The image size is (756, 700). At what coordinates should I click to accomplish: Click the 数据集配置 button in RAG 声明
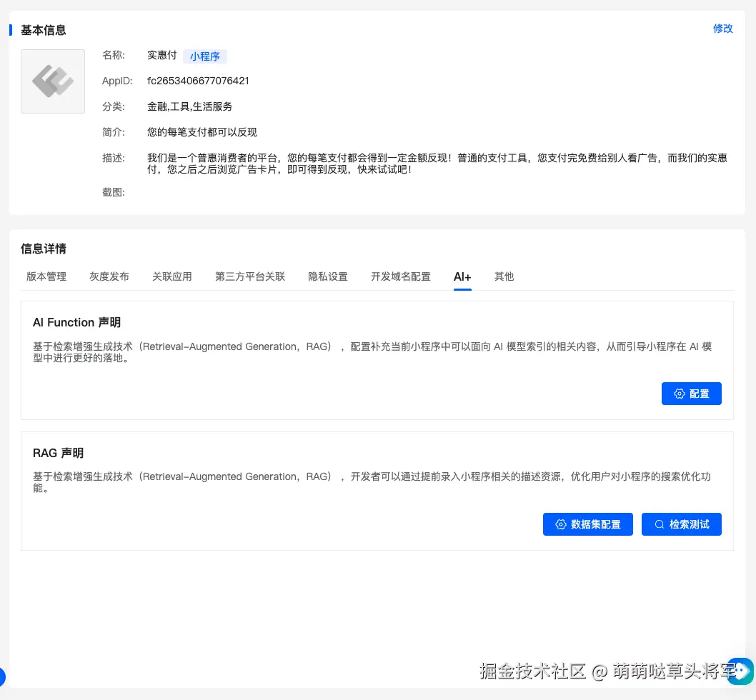[x=588, y=524]
